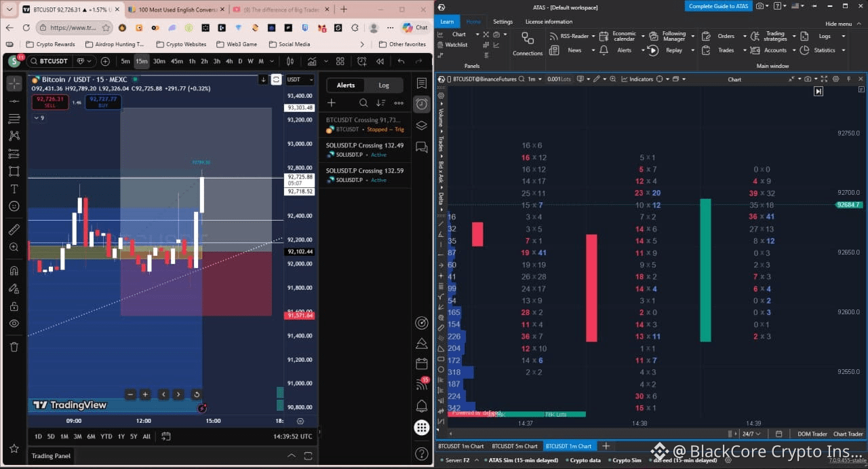
Task: Open the object tree layers icon
Action: pyautogui.click(x=422, y=126)
